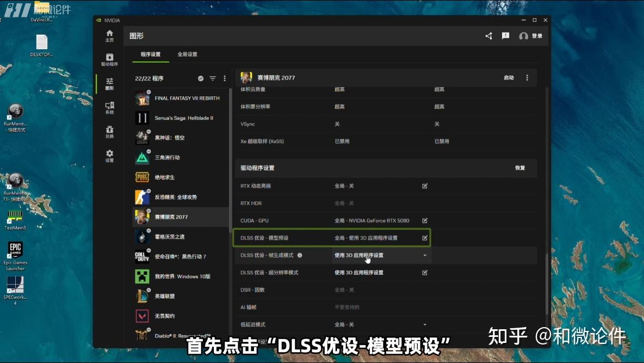Screen dimensions: 644x363
Task: Click Xe 超级取样 (XeSS) row label
Action: 262,141
